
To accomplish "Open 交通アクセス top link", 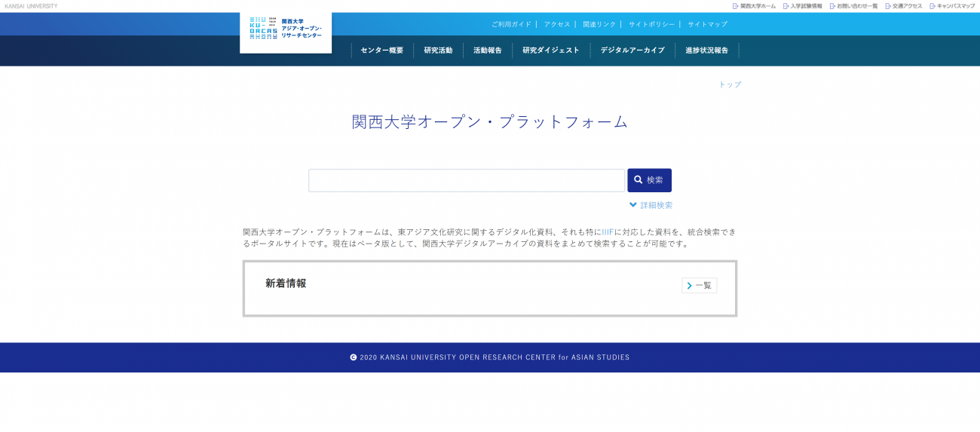I will click(x=903, y=6).
